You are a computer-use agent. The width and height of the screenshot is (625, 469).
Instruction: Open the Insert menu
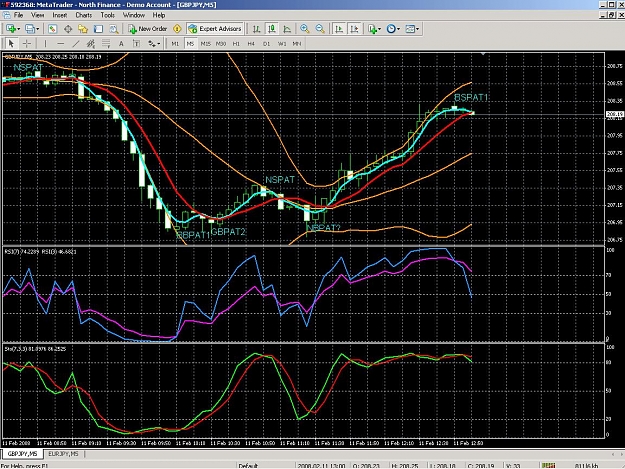click(60, 15)
